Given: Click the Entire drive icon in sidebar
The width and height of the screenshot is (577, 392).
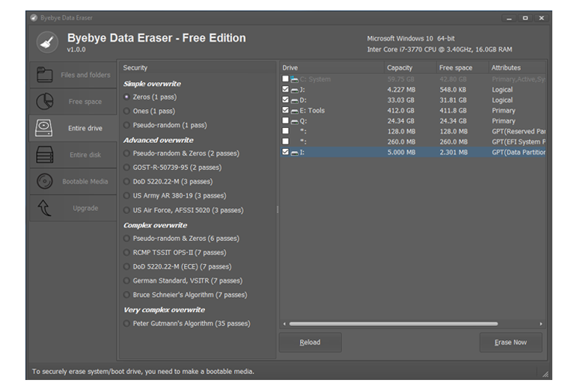Looking at the screenshot, I should (45, 128).
